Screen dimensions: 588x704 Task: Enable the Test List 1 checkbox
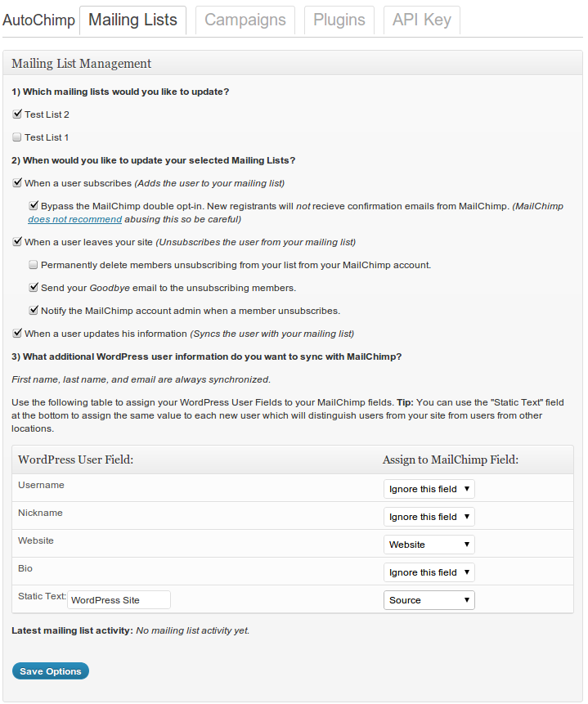click(17, 137)
